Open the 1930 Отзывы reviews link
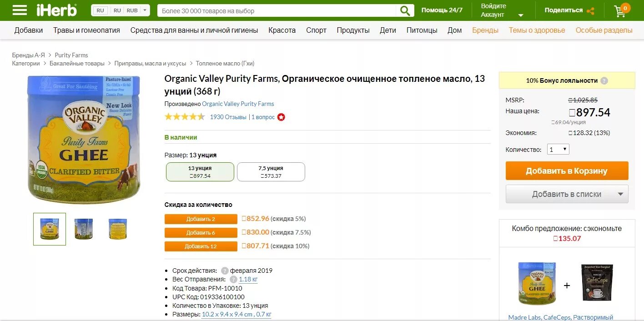This screenshot has height=321, width=644. (228, 117)
